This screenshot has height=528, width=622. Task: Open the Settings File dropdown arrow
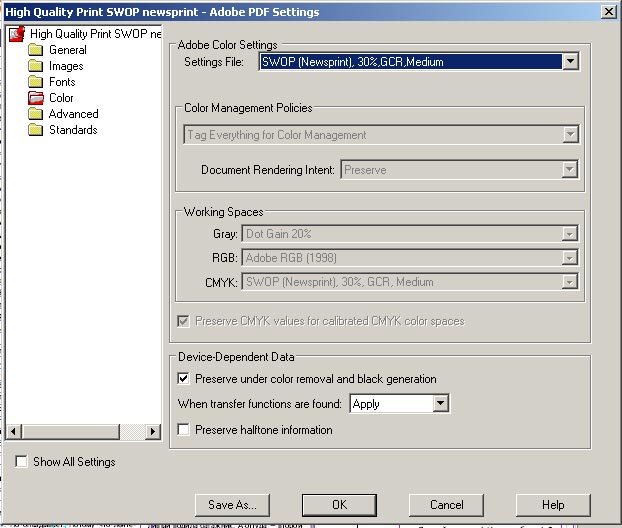(570, 61)
